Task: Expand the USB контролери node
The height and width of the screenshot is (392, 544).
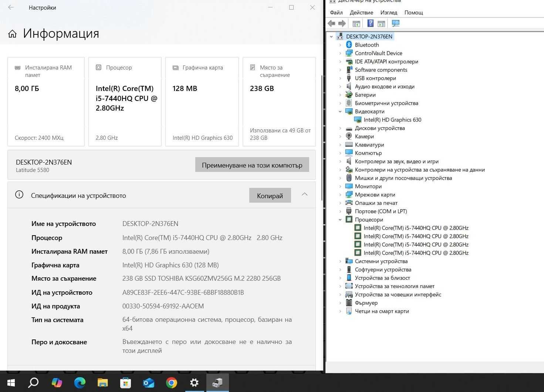Action: coord(340,78)
